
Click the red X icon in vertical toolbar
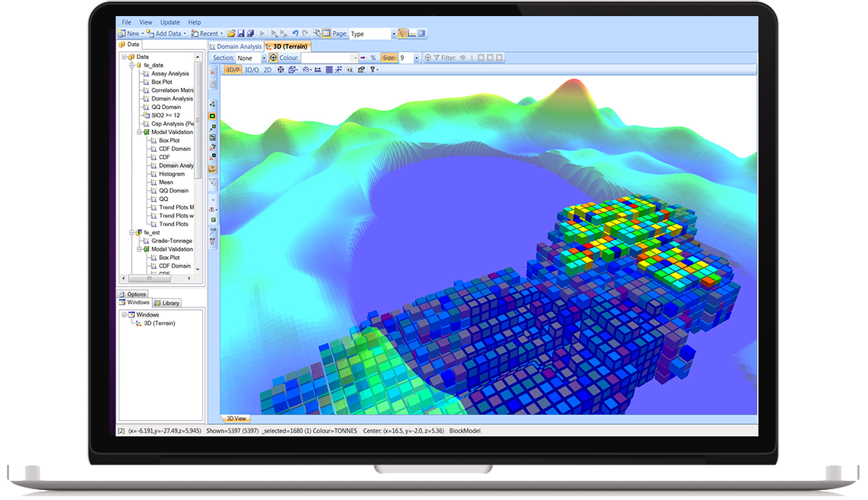point(212,72)
